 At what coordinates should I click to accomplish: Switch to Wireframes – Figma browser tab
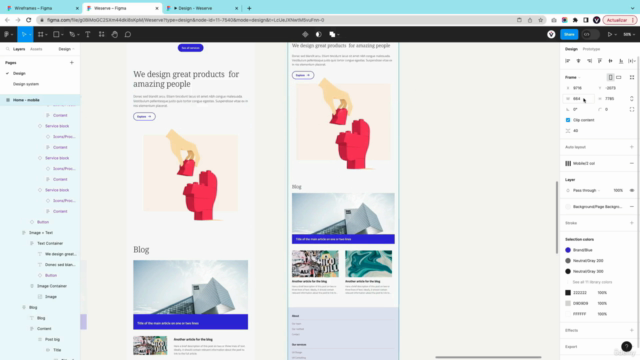click(41, 8)
